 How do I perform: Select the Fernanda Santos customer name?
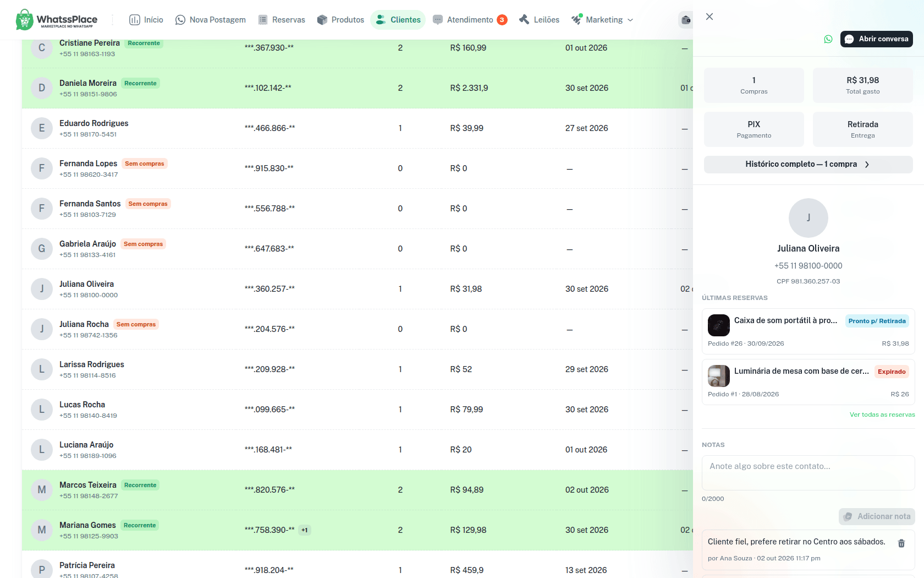point(90,204)
